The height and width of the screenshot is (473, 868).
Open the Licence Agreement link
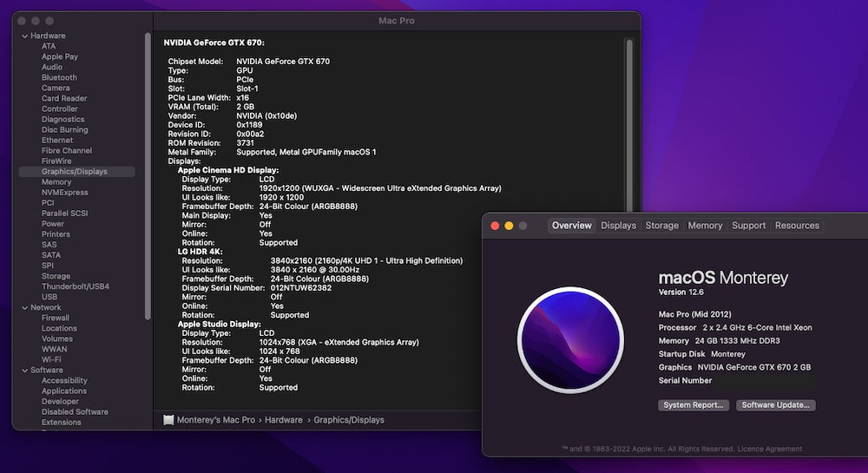tap(769, 449)
